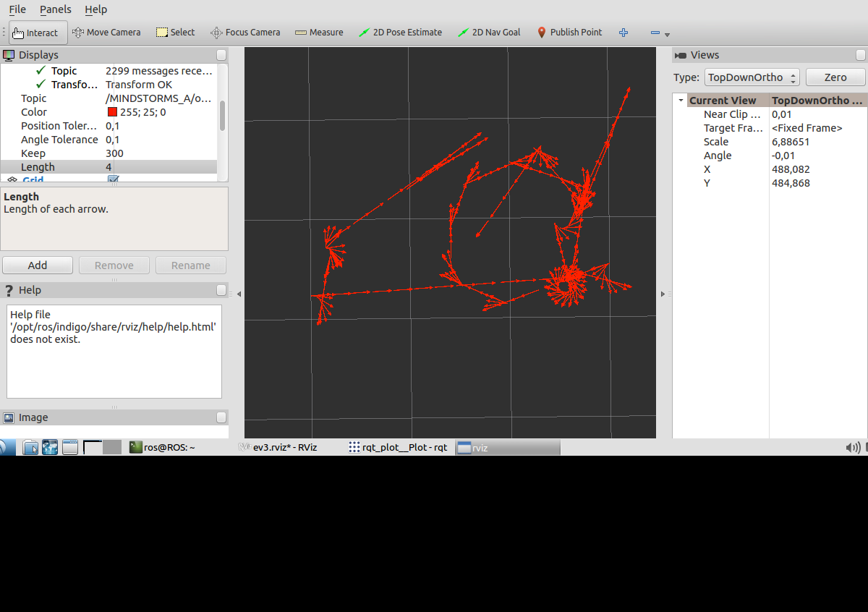Screen dimensions: 868x612
Task: Select the Publish Point tool
Action: pos(570,33)
